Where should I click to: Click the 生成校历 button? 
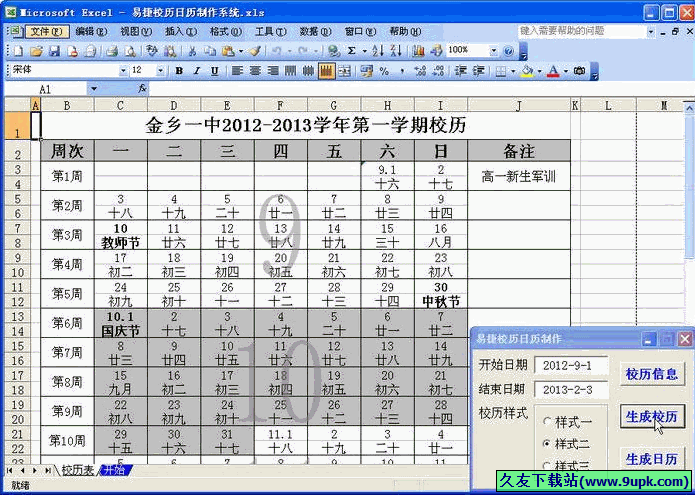[652, 417]
